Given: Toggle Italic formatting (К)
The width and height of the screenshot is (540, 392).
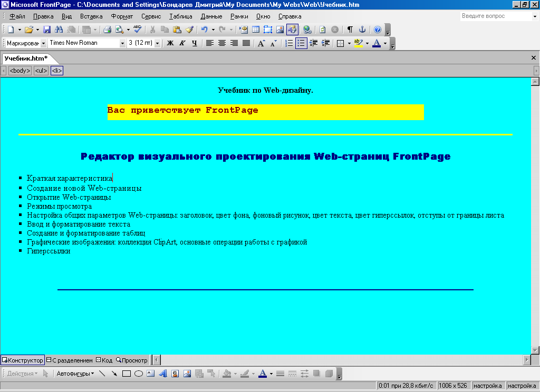Looking at the screenshot, I should coord(182,43).
